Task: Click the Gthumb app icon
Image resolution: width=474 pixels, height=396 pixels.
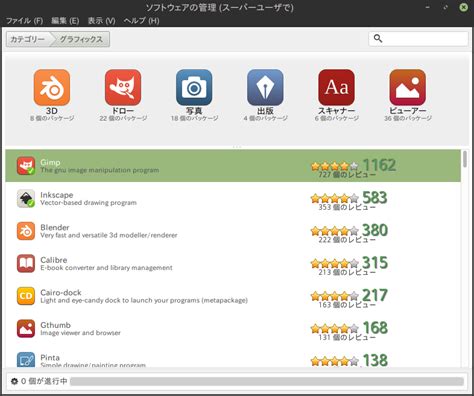Action: click(x=26, y=329)
